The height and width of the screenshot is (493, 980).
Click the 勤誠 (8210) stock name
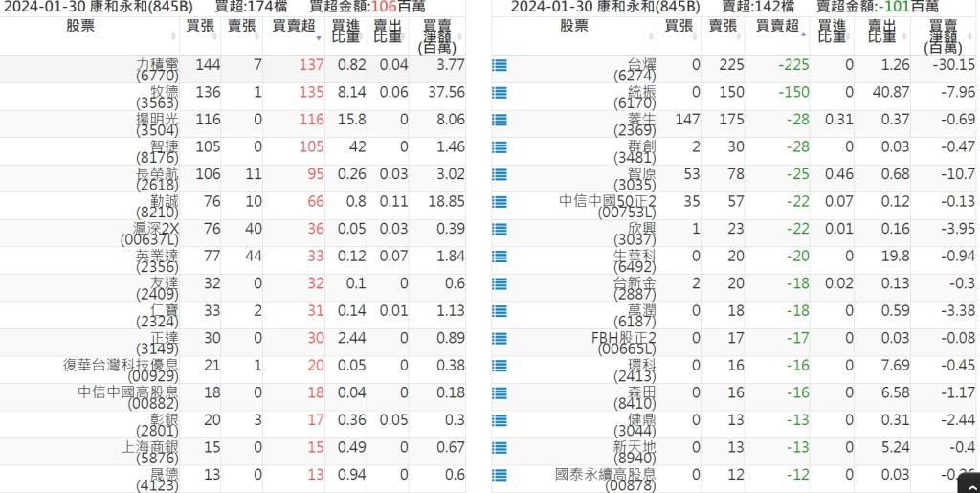(157, 205)
